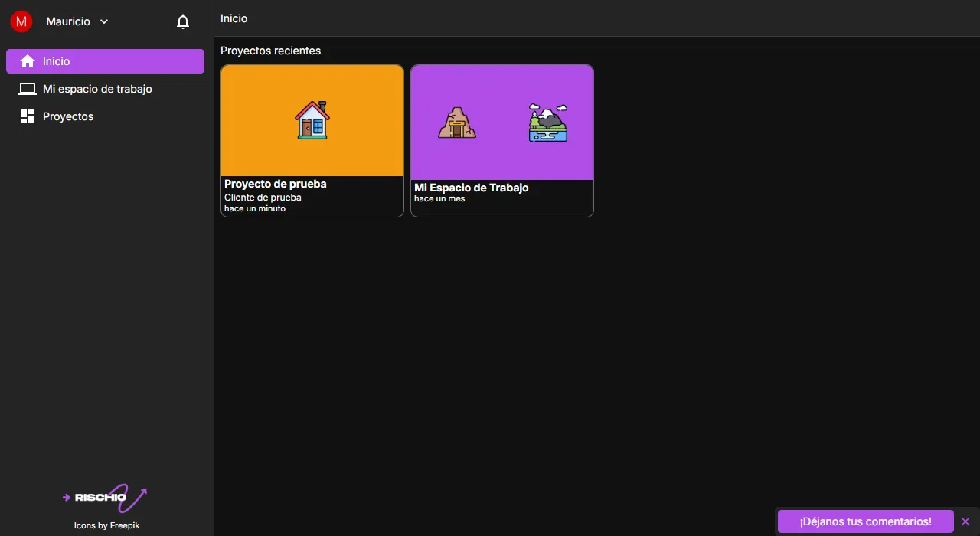Open the Proyecto de prueba title link
The image size is (980, 536).
click(x=276, y=184)
